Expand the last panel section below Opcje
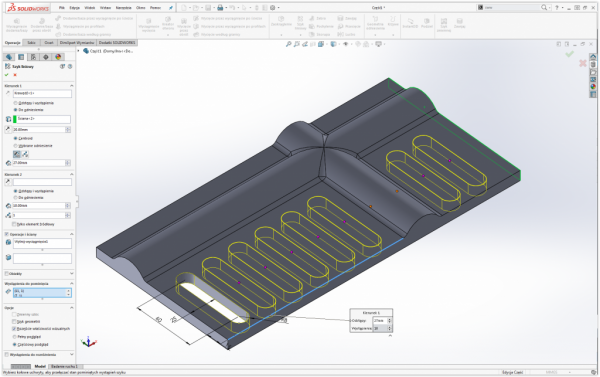The image size is (600, 377). 72,355
